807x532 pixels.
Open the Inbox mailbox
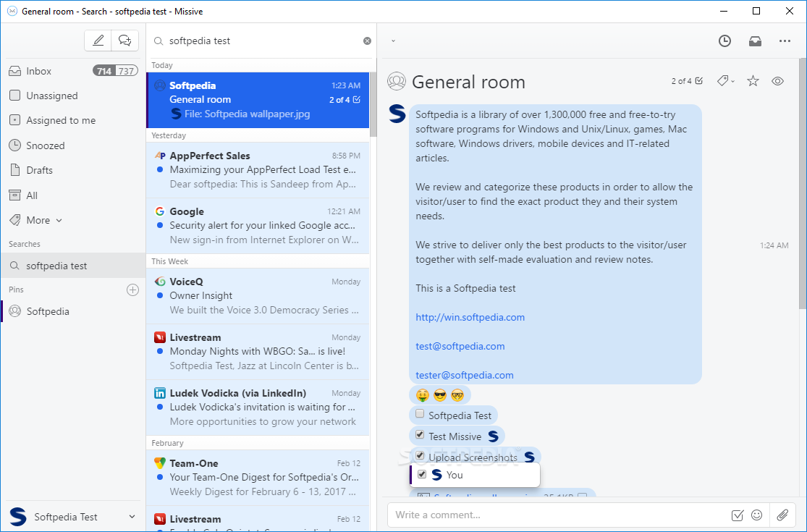click(x=72, y=71)
